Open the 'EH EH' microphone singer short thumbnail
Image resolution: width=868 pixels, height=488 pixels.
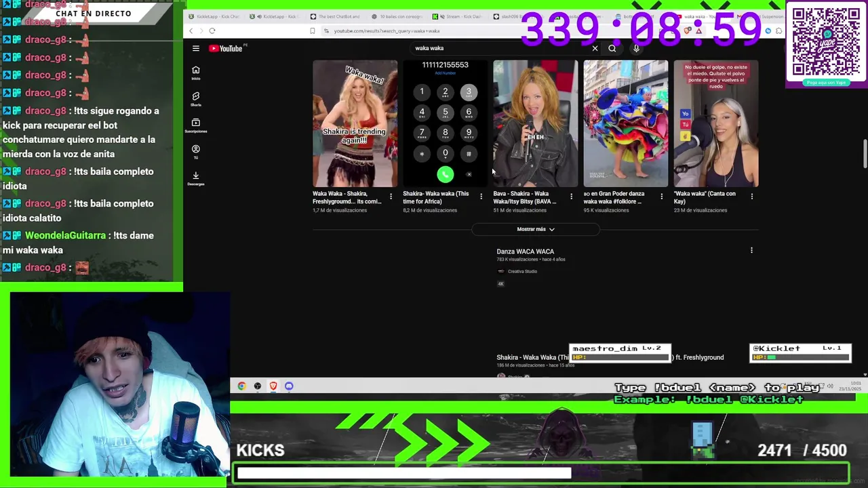[535, 123]
